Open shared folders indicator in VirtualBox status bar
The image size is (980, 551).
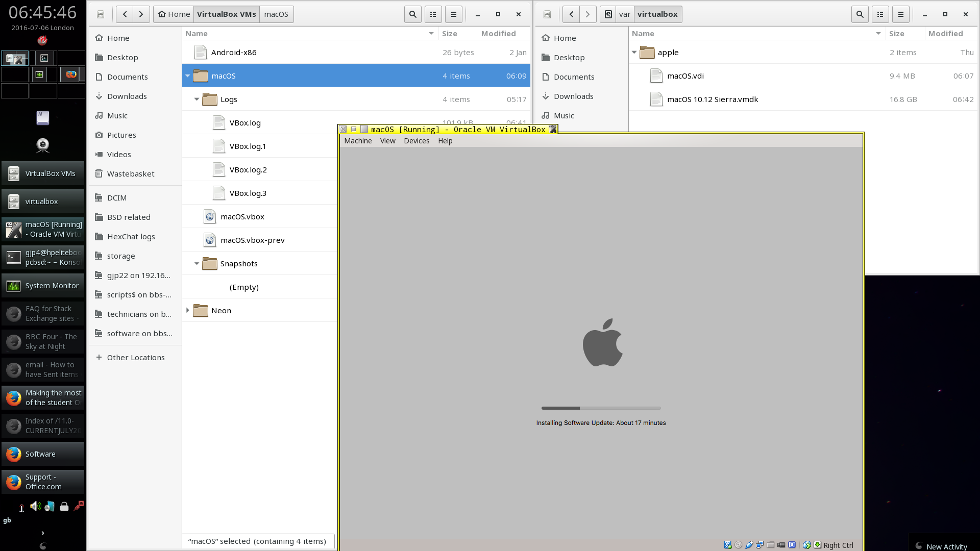(771, 545)
